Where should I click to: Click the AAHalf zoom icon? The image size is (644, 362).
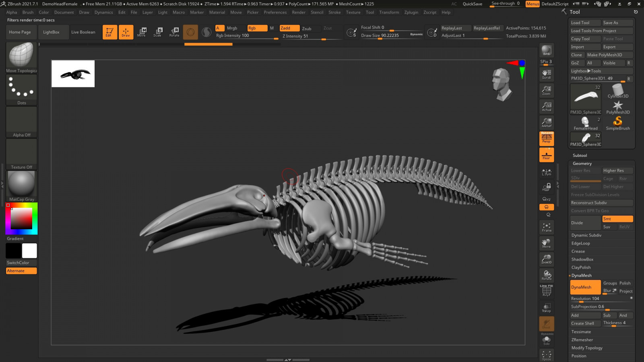[546, 123]
